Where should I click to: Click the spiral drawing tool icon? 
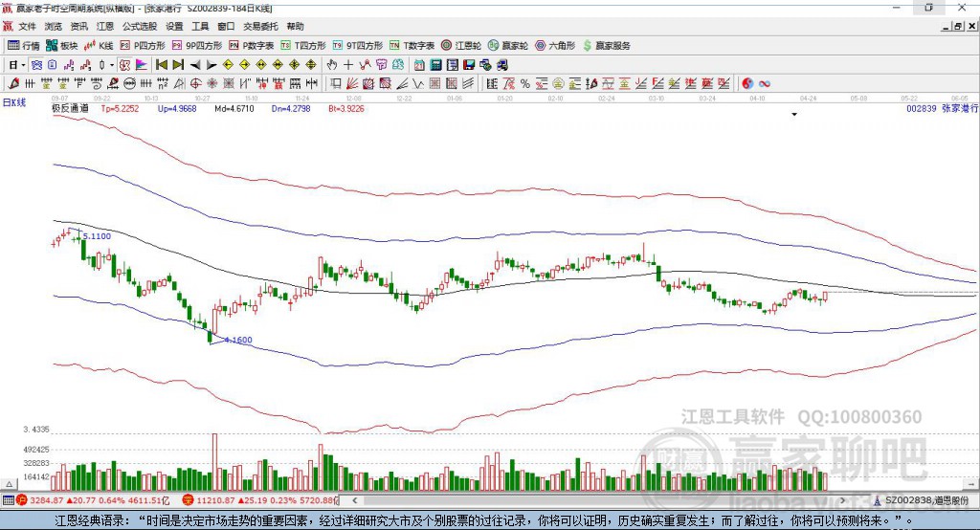pyautogui.click(x=97, y=83)
